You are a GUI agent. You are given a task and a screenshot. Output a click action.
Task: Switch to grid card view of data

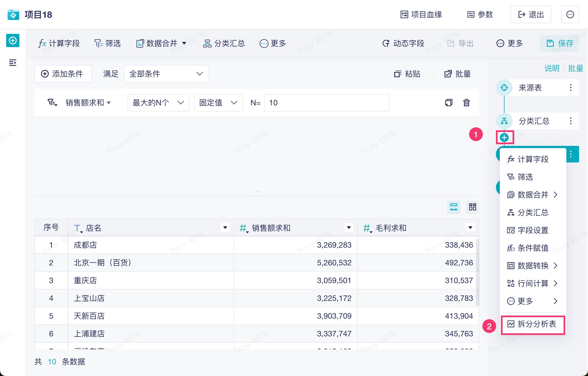click(472, 207)
